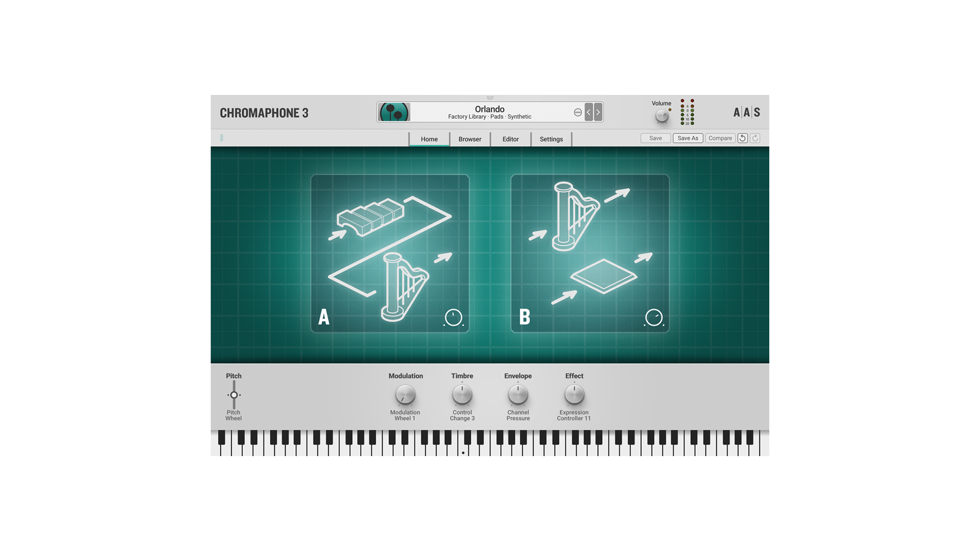
Task: Play the marked middle C key
Action: click(463, 449)
